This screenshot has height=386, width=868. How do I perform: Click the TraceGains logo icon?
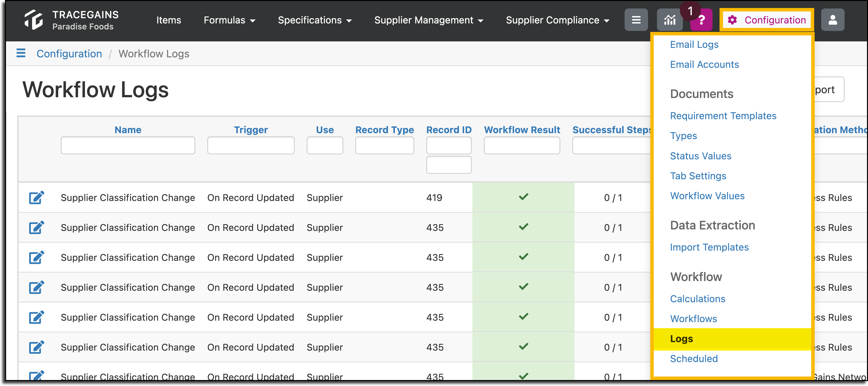point(33,19)
